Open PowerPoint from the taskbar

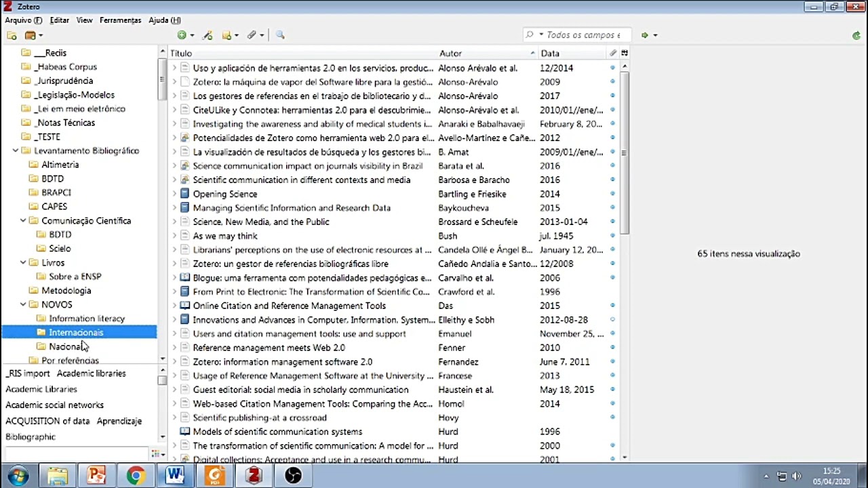click(96, 476)
